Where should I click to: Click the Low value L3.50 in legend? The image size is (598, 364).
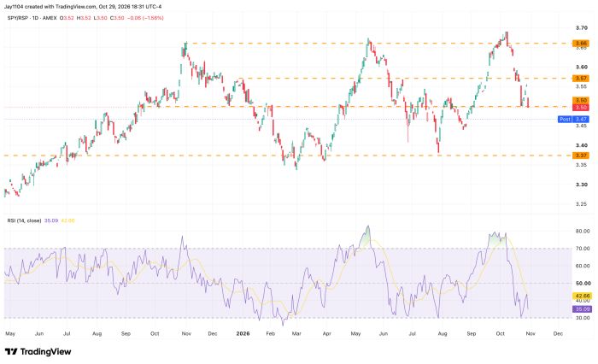[x=100, y=18]
